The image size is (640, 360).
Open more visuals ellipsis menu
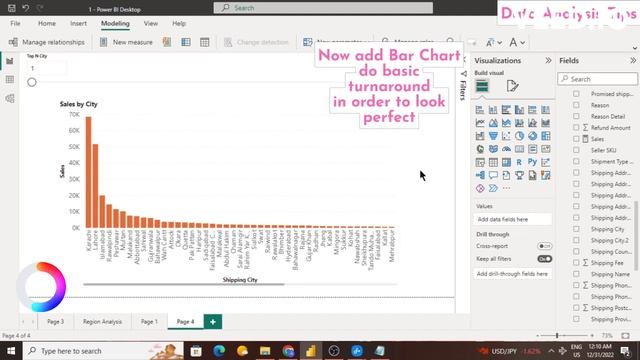(506, 188)
